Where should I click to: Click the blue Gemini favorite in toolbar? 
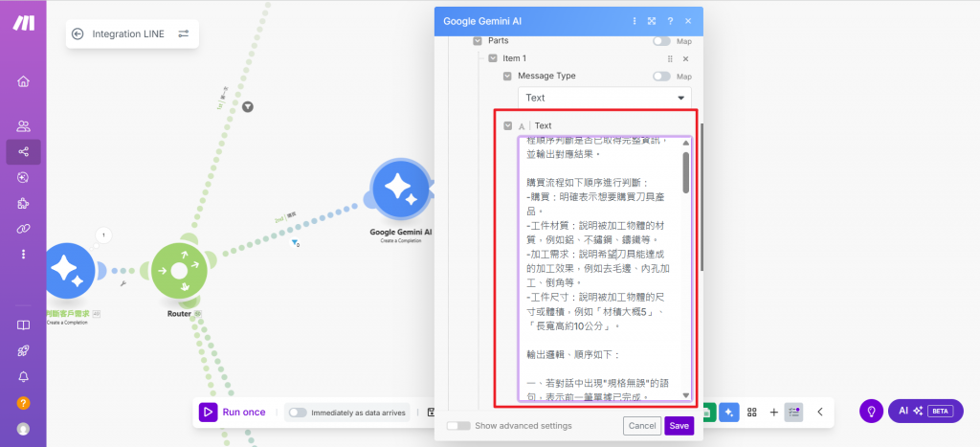728,412
